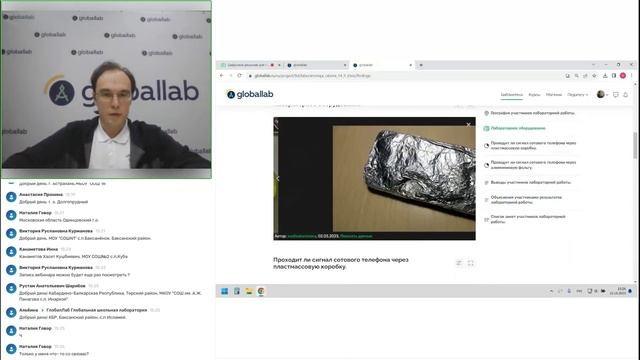Click Виктория's message about webinar recording

[x=74, y=275]
